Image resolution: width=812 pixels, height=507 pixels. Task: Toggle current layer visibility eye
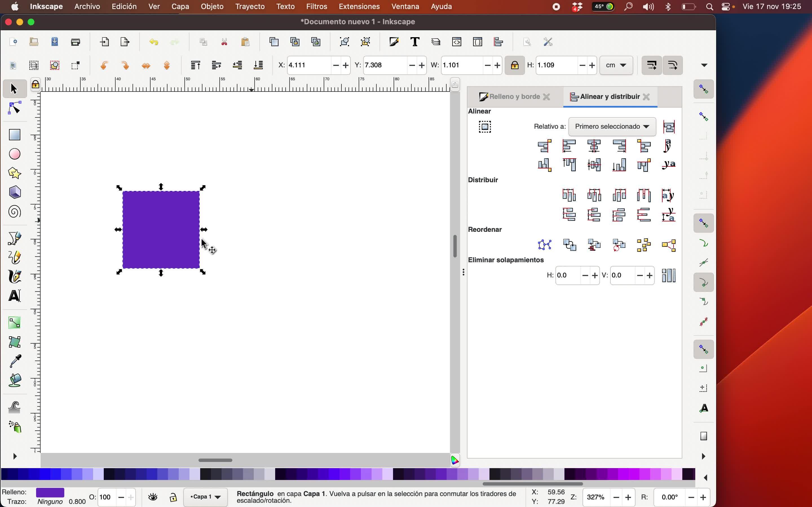[153, 497]
